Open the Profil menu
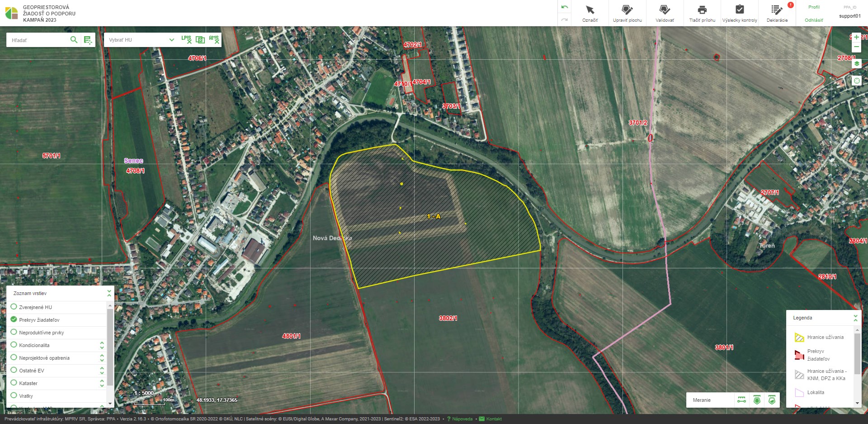This screenshot has width=868, height=424. (814, 7)
